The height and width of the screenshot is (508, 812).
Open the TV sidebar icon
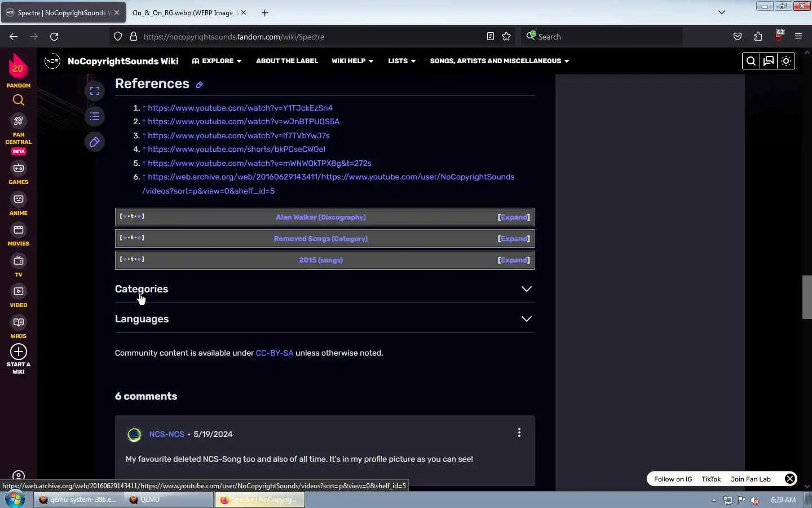[19, 261]
